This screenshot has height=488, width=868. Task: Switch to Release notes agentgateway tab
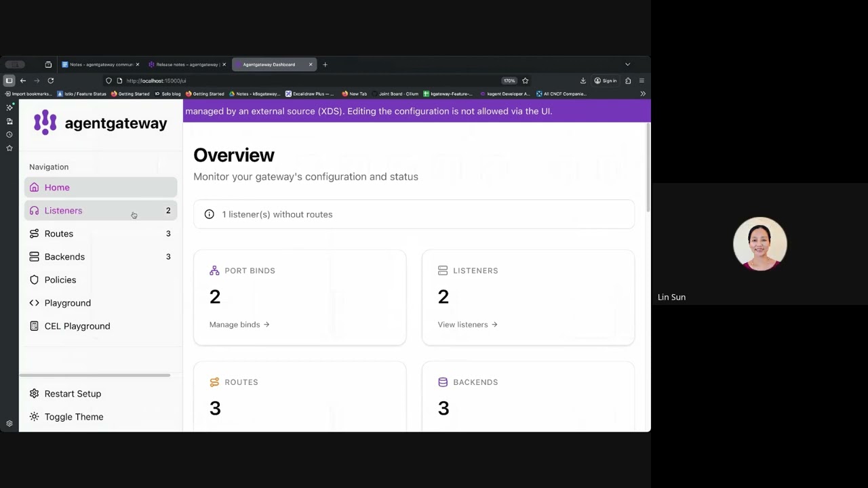click(x=187, y=64)
